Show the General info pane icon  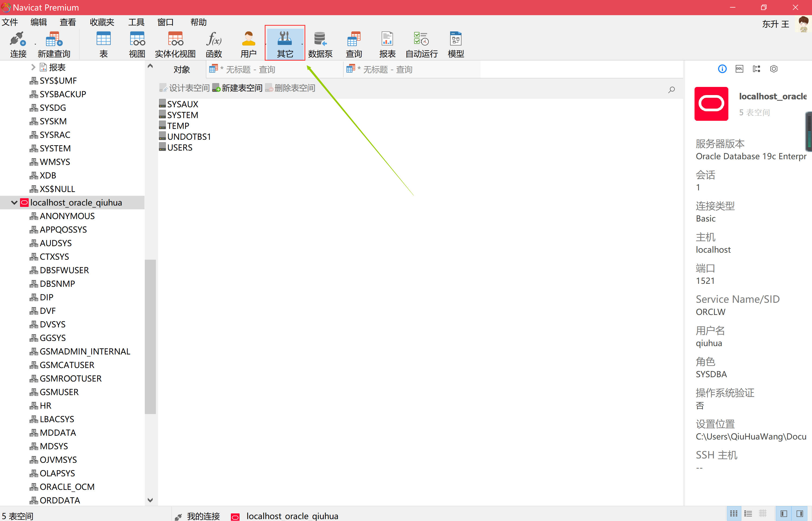coord(722,69)
